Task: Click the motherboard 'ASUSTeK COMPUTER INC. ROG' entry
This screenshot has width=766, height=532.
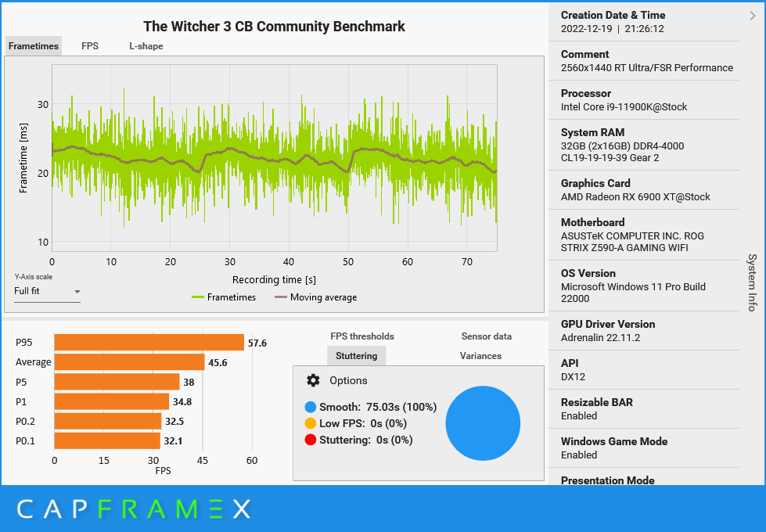Action: pos(632,235)
